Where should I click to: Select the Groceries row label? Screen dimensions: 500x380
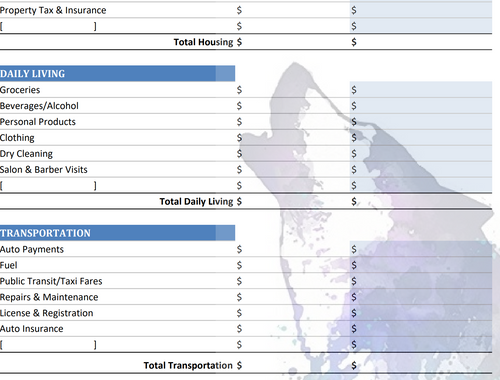[20, 90]
